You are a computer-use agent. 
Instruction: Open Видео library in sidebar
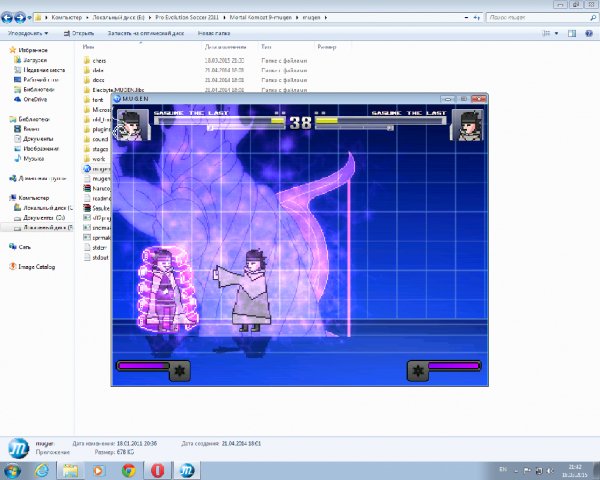[31, 129]
